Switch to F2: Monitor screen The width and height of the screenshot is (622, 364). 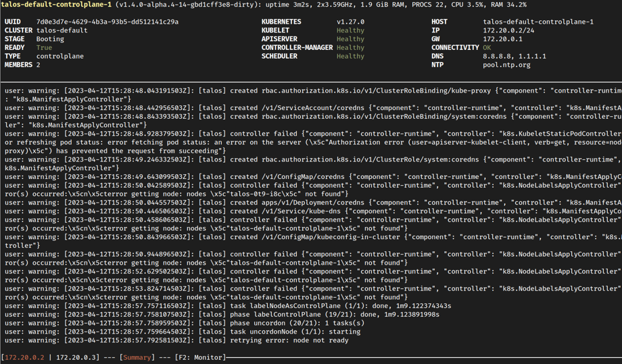point(200,357)
